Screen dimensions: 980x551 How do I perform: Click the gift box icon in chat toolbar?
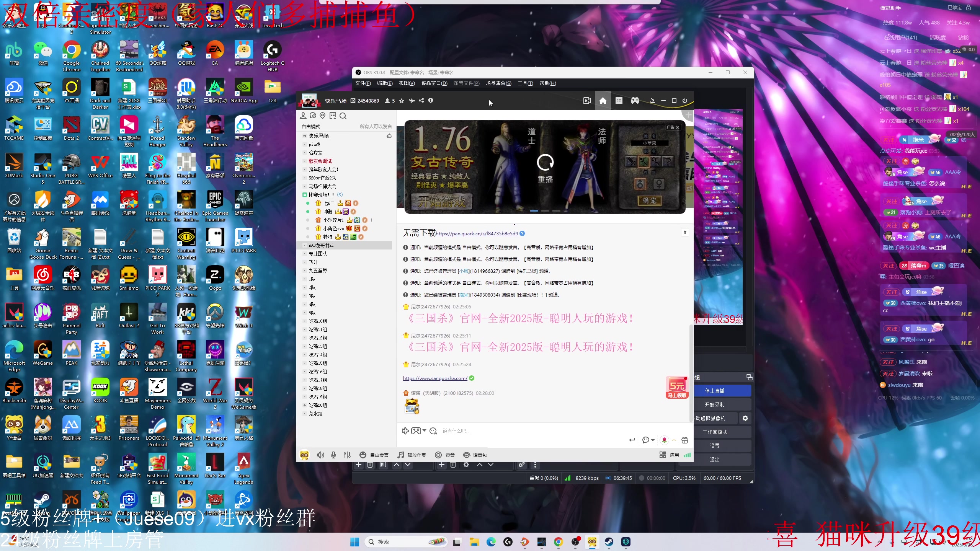pyautogui.click(x=685, y=440)
